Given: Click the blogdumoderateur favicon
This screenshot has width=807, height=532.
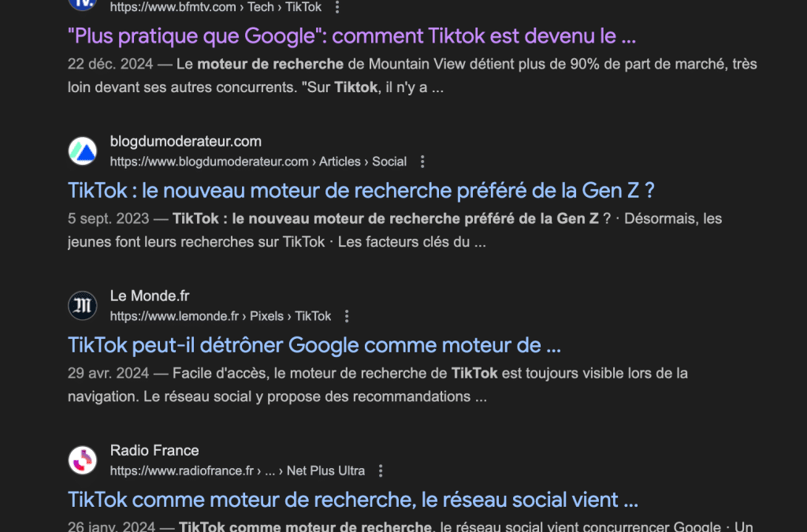Looking at the screenshot, I should (82, 151).
